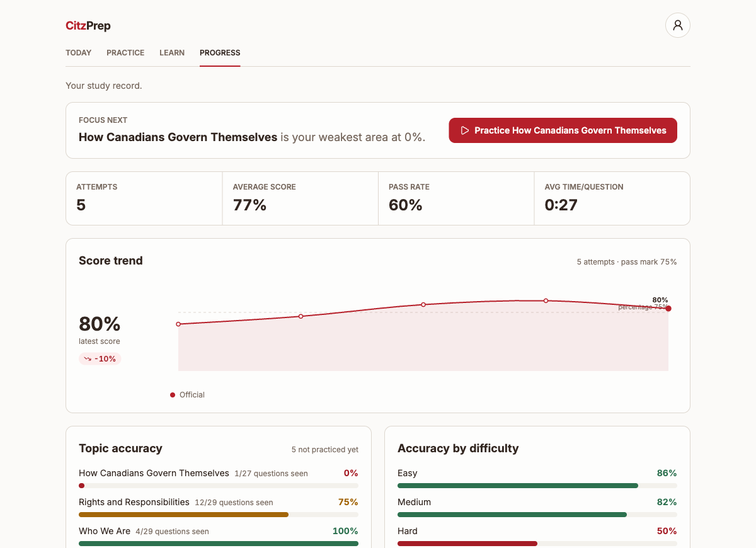756x548 pixels.
Task: Select the PROGRESS tab
Action: coord(220,53)
